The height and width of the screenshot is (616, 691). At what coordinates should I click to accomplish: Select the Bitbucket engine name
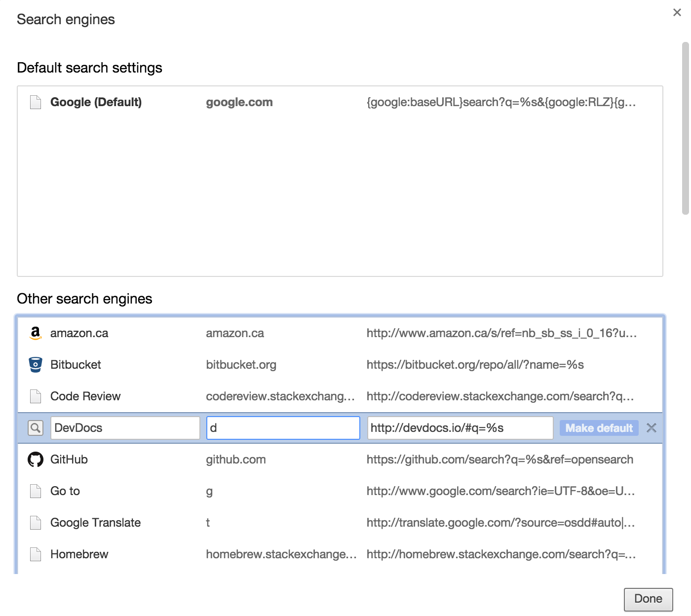[x=76, y=365]
